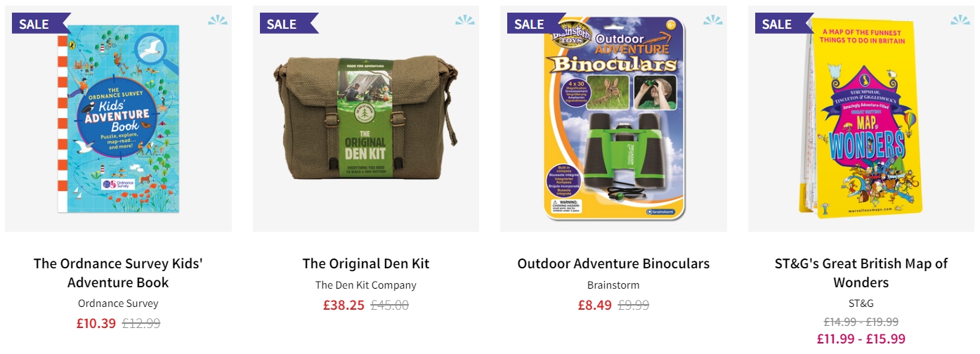980x354 pixels.
Task: Open The Ordnance Survey Kids' Adventure Book title
Action: [x=118, y=273]
